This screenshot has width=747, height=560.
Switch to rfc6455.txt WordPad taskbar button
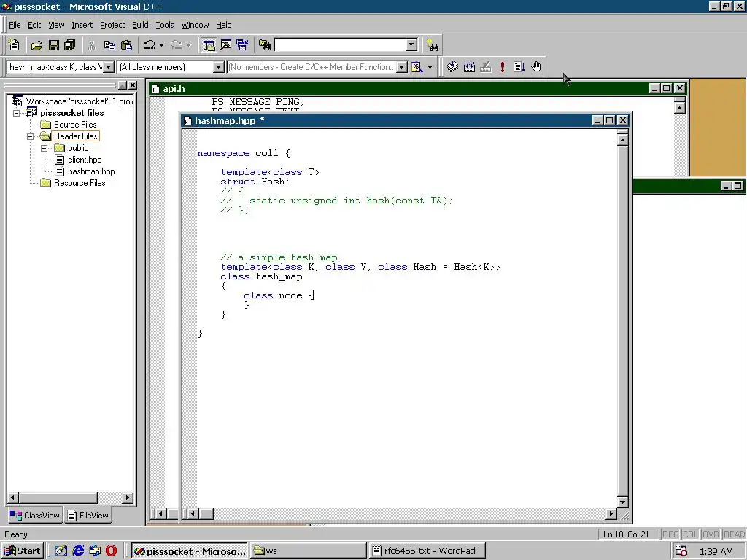[427, 551]
